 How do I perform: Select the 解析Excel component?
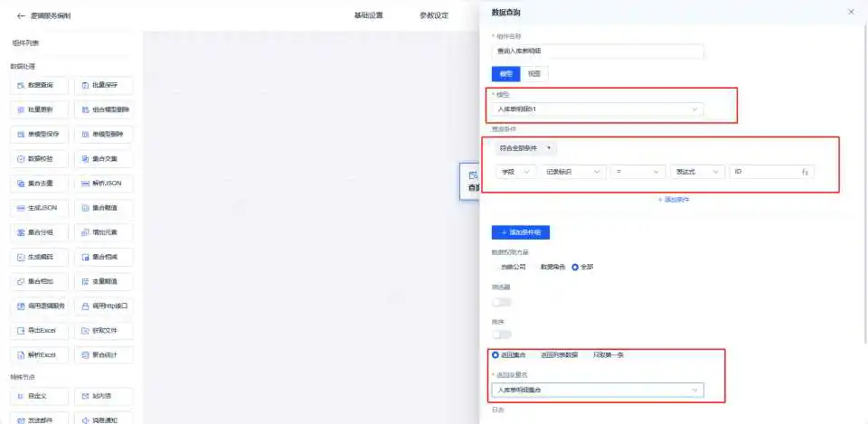click(39, 354)
